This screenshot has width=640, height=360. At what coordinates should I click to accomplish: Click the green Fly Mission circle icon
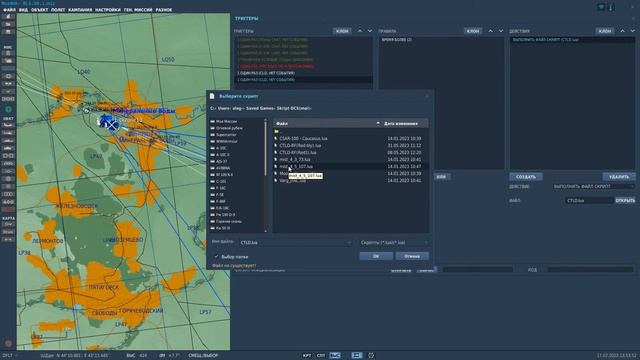click(8, 109)
